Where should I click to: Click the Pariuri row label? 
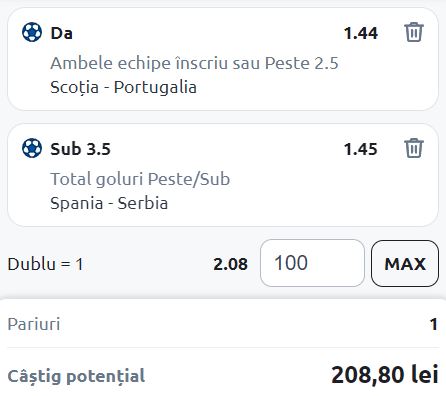tap(34, 324)
